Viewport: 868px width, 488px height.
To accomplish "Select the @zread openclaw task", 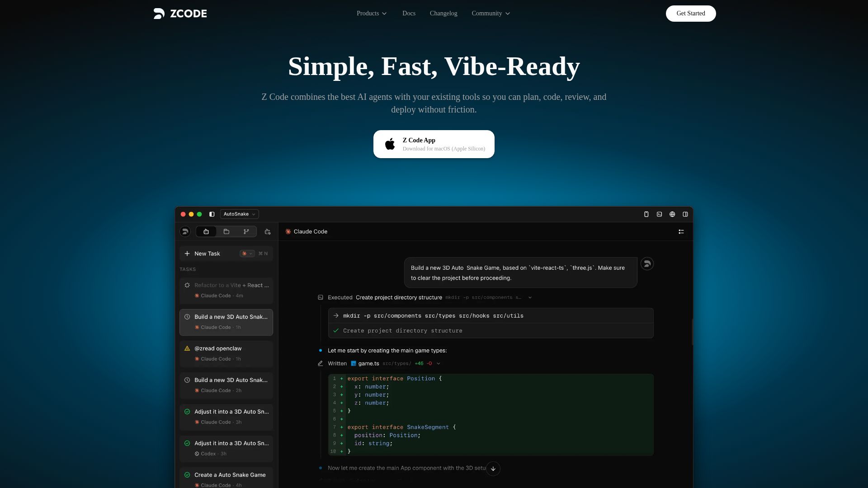I will (x=226, y=353).
